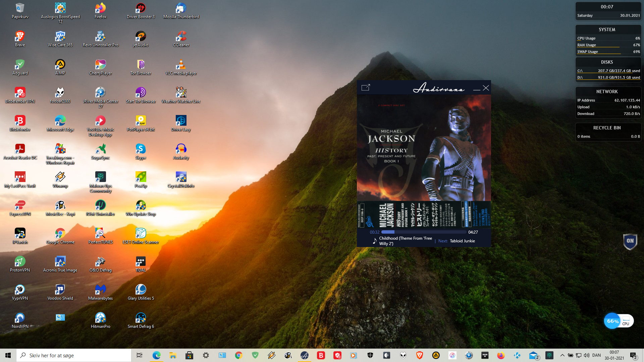Image resolution: width=644 pixels, height=362 pixels.
Task: Show hidden system tray icons chevron
Action: pos(562,355)
